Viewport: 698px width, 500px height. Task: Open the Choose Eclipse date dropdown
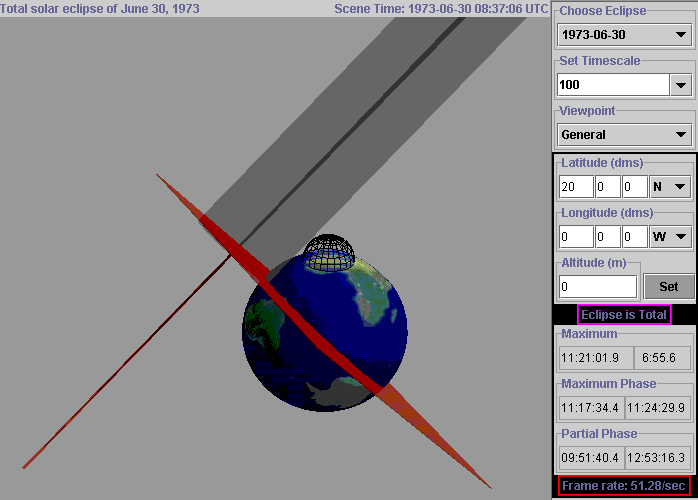(624, 35)
